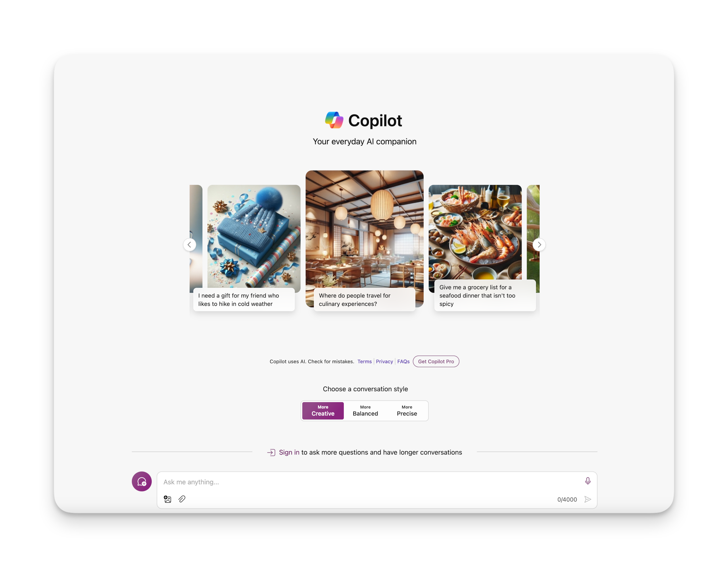Viewport: 728px width, 567px height.
Task: Click the send arrow icon
Action: (x=588, y=499)
